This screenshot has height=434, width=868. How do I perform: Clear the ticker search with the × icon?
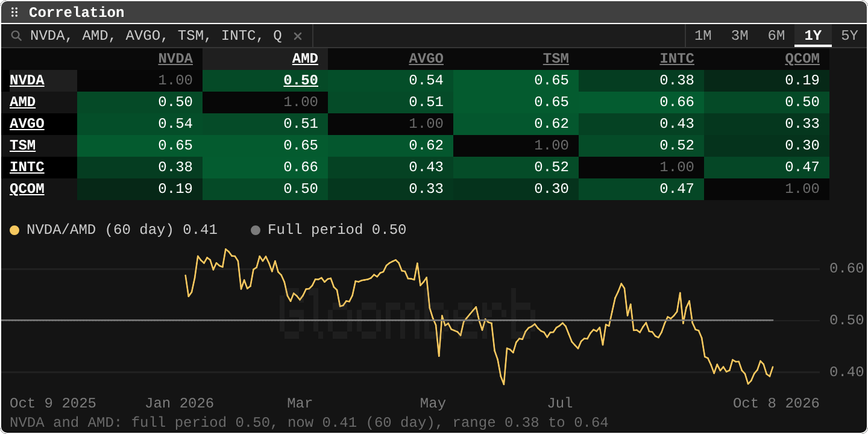[298, 36]
